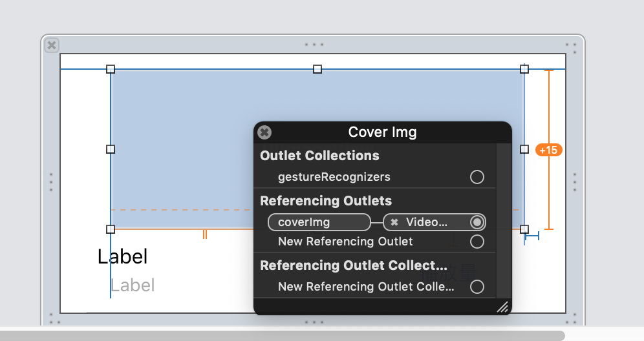Viewport: 644px width, 341px height.
Task: Click the top-center selection handle
Action: pyautogui.click(x=317, y=69)
